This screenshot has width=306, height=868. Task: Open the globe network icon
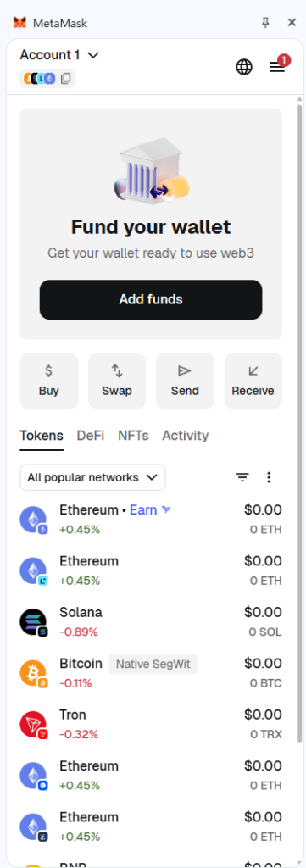(244, 67)
